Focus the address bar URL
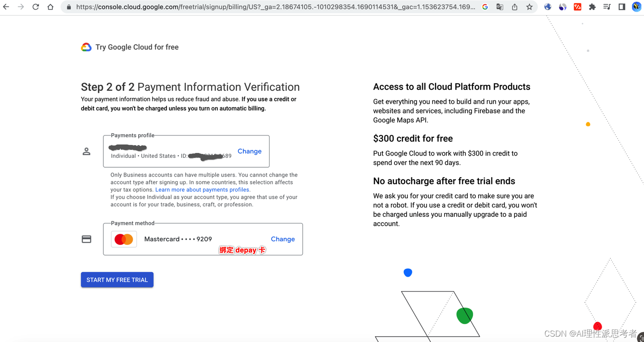The width and height of the screenshot is (644, 342). (x=275, y=7)
